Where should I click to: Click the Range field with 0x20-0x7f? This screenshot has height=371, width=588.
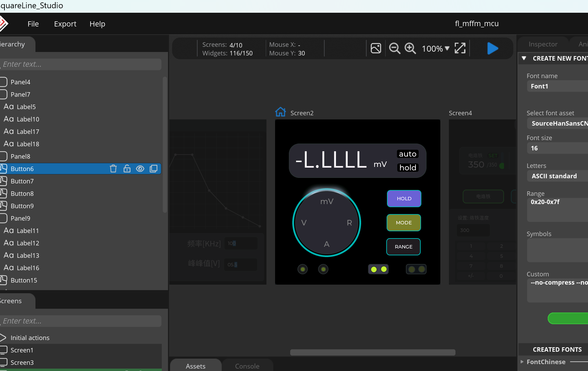[557, 210]
